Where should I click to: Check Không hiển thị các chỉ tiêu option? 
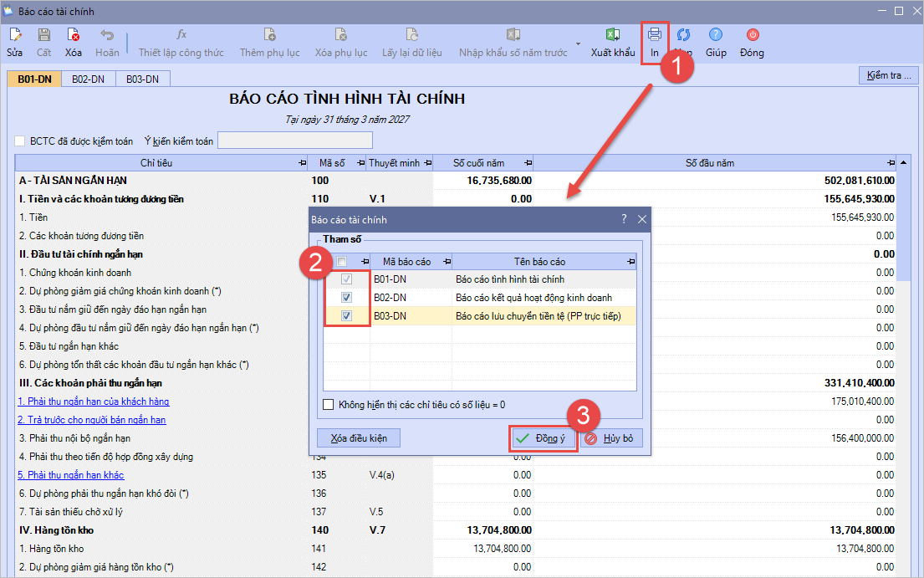pos(329,405)
